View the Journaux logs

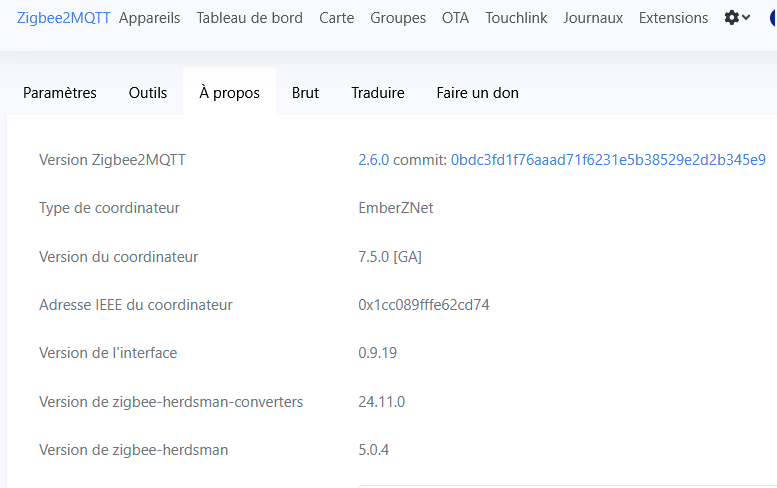[593, 18]
